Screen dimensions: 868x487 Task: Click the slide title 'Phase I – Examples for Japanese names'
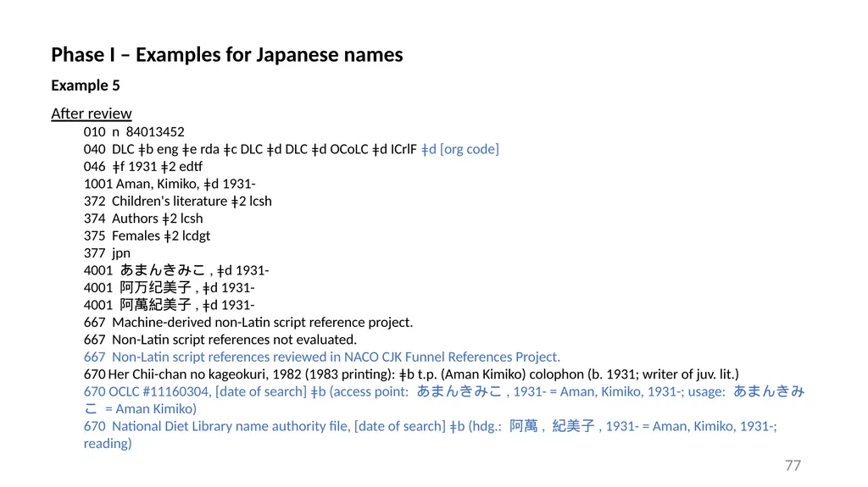click(227, 55)
